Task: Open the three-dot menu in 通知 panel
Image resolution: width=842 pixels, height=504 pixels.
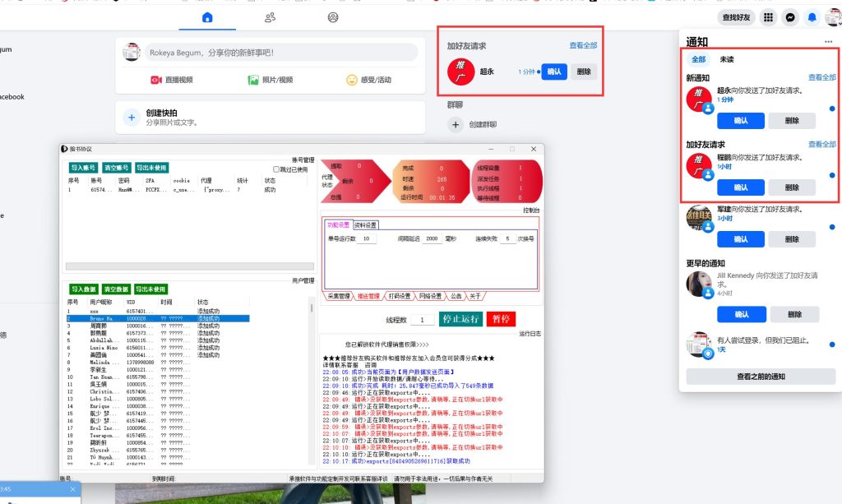Action: [829, 42]
